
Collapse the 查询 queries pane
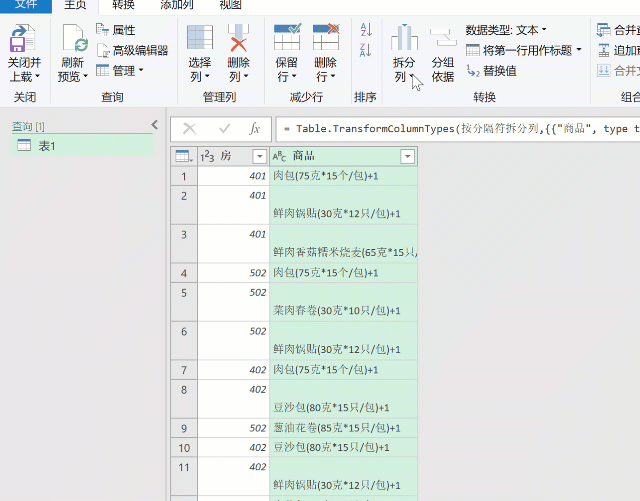154,125
